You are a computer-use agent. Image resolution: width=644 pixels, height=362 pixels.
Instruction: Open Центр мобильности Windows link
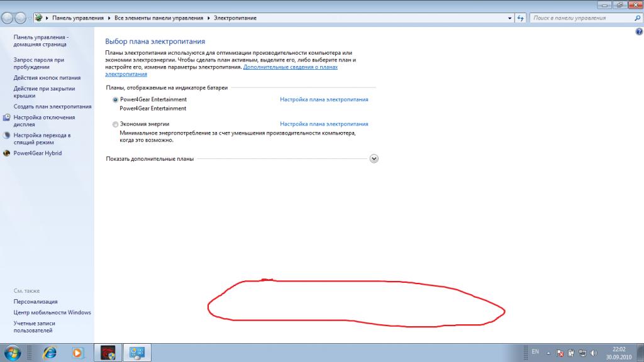tap(52, 312)
